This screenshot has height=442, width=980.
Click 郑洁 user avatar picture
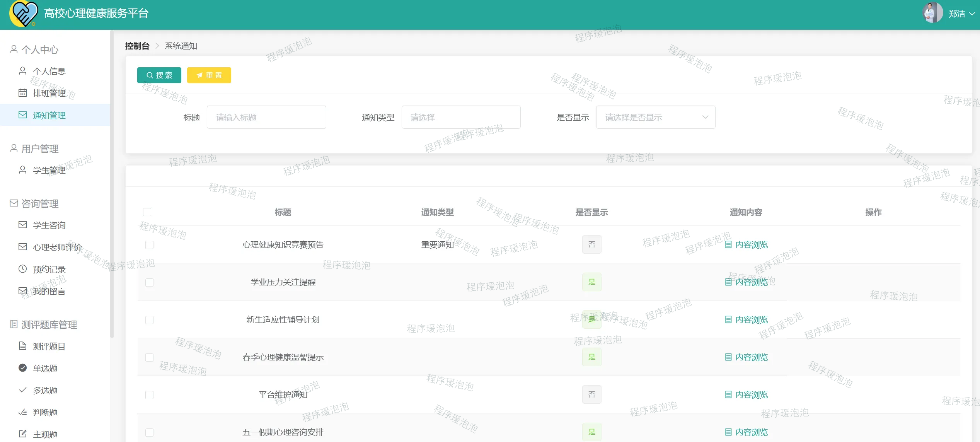point(932,13)
